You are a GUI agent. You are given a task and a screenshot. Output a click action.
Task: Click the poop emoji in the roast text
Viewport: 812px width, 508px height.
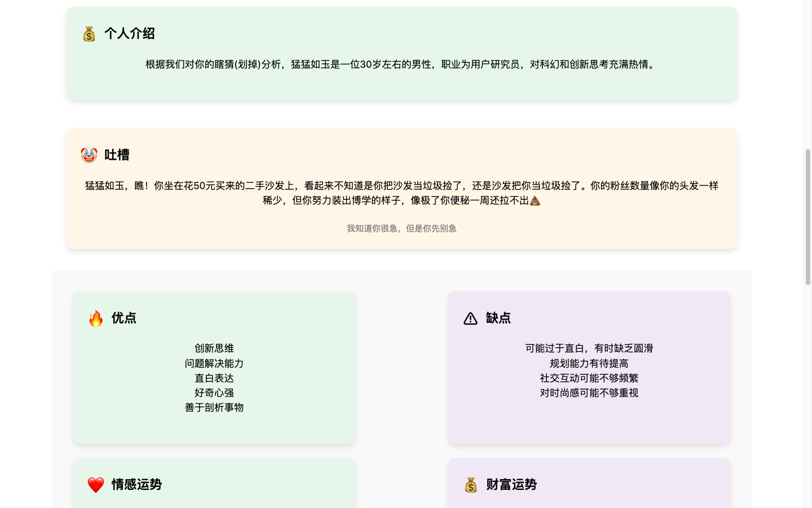pos(535,200)
